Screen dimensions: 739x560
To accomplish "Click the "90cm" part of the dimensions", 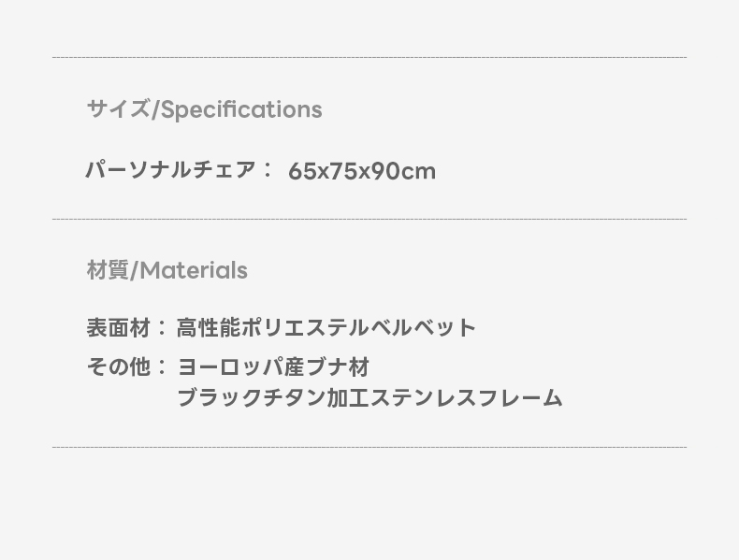I will coord(404,171).
